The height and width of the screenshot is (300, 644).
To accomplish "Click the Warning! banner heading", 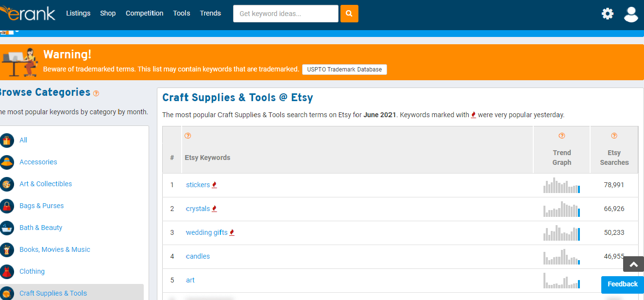I will click(67, 54).
